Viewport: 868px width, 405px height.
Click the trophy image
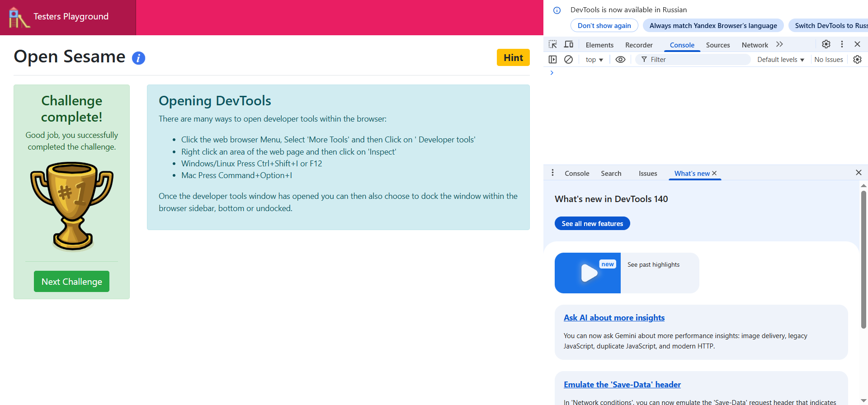pos(72,206)
